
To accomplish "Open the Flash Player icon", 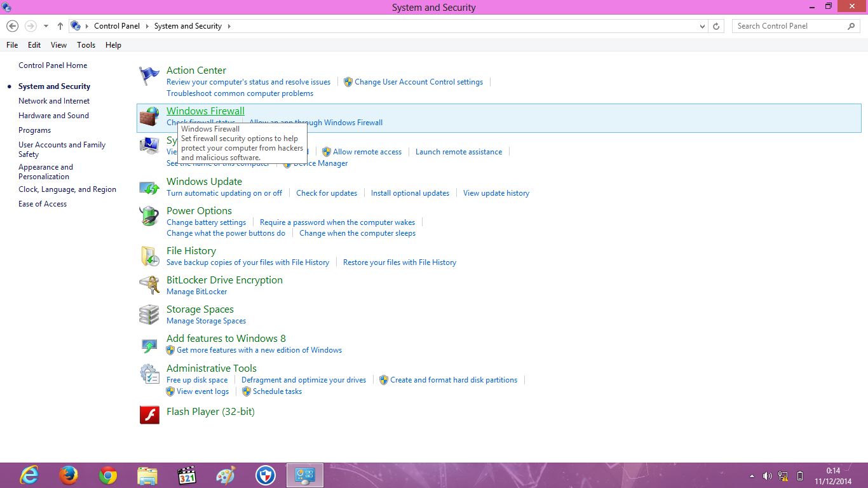I will [149, 415].
